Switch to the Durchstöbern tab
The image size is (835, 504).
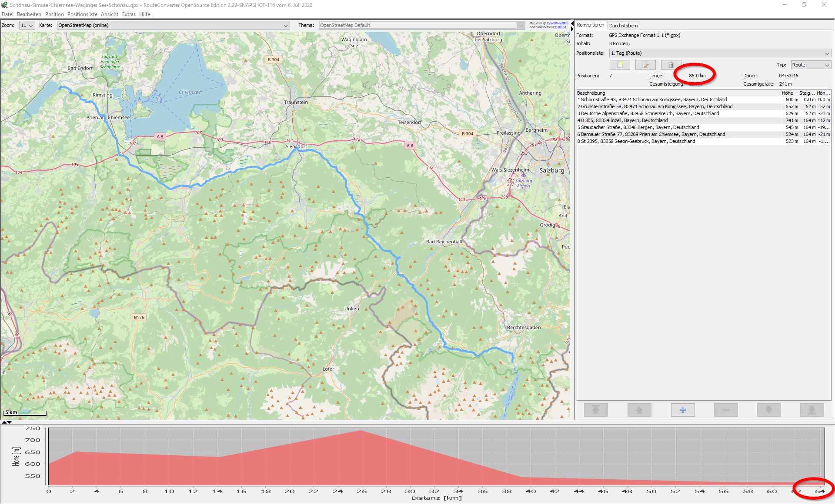(623, 26)
